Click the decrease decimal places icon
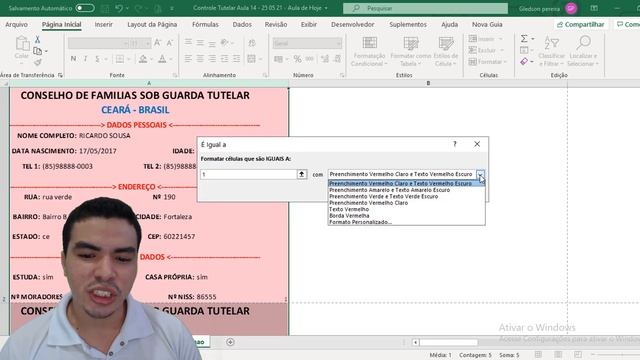 click(x=337, y=59)
